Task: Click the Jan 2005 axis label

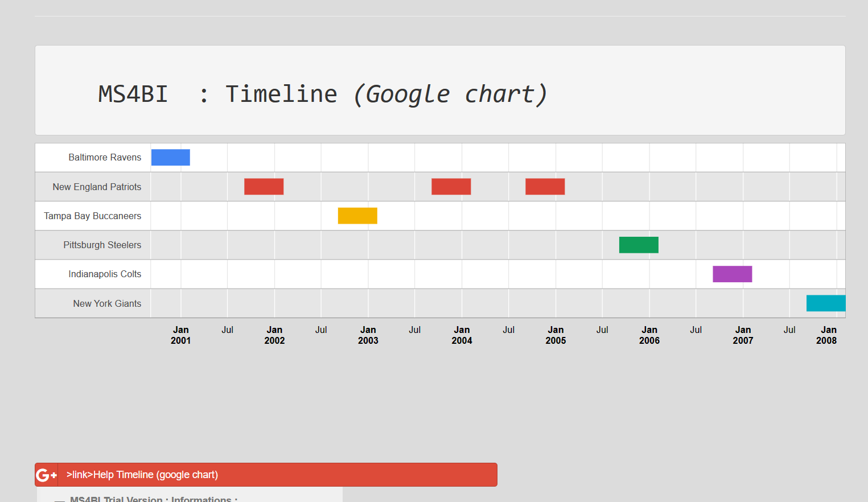Action: [556, 335]
